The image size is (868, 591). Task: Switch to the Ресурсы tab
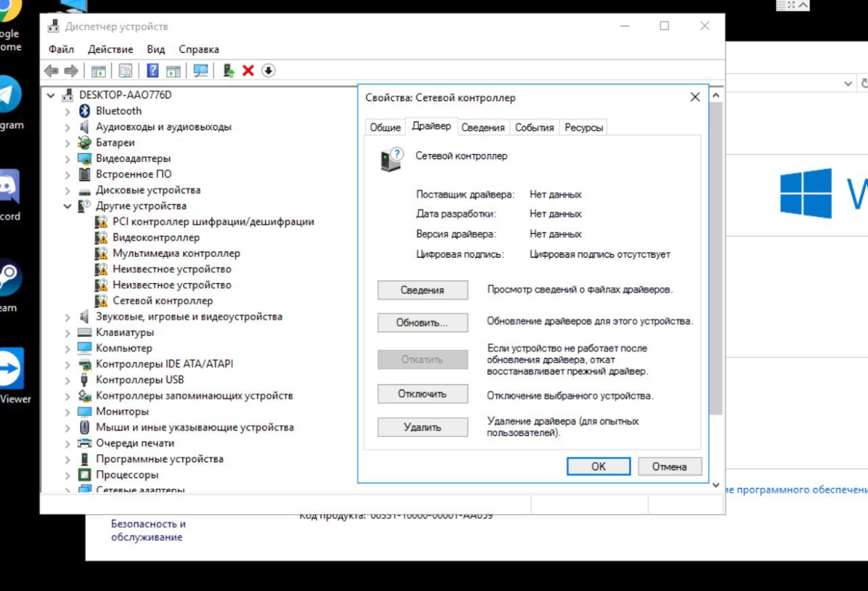click(x=584, y=127)
